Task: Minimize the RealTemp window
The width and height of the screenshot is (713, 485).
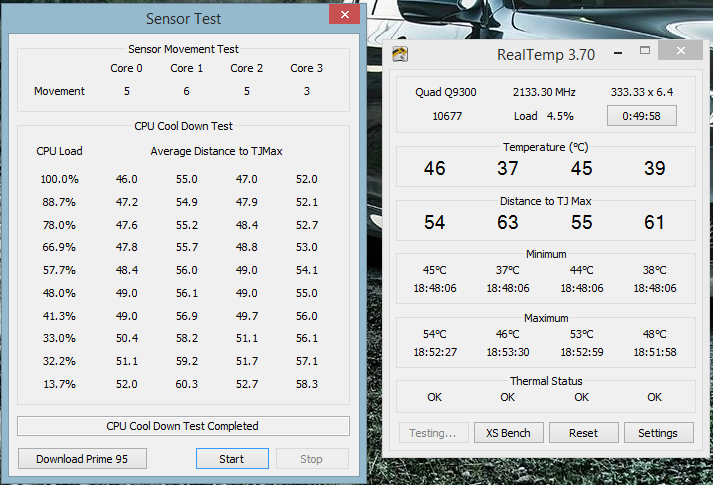Action: pos(618,53)
